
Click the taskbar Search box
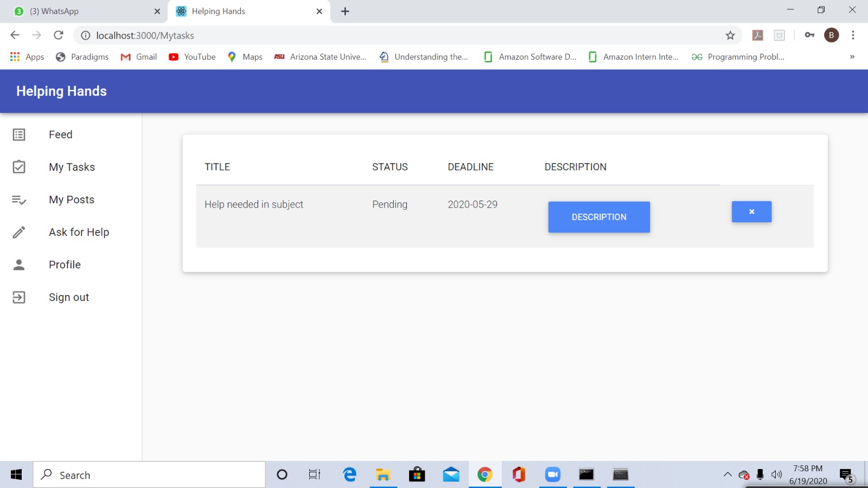point(149,475)
